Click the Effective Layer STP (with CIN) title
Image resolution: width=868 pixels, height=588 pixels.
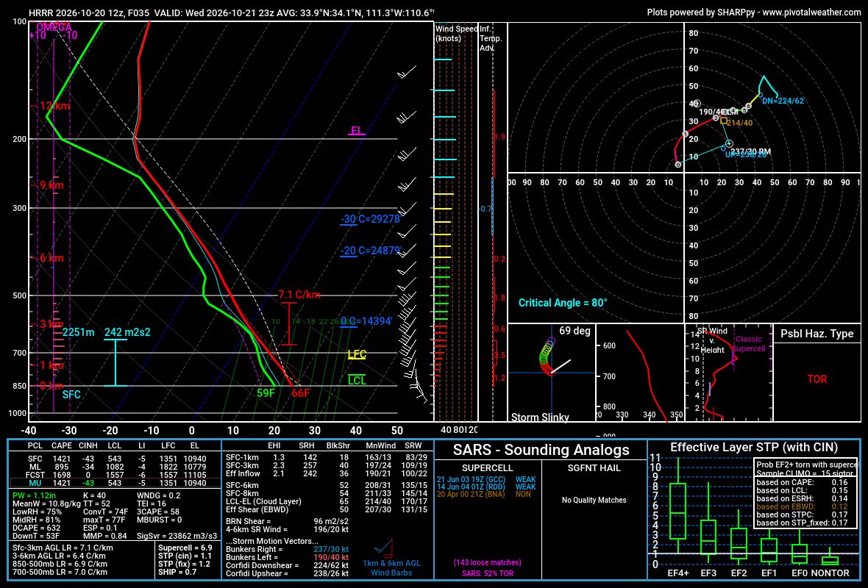pos(754,448)
